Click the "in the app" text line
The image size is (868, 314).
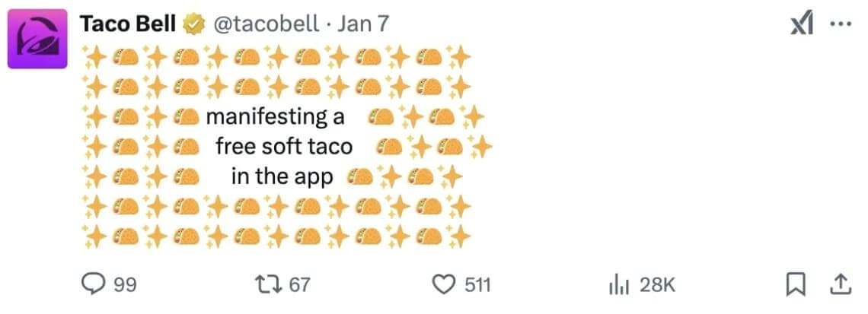(282, 176)
